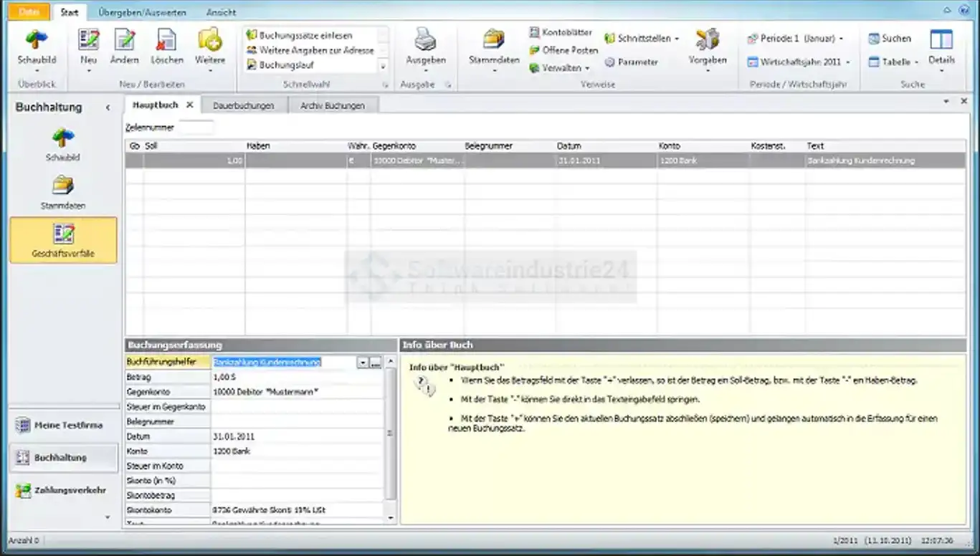Select Geschäftsvorfälle in the left sidebar
Image resolution: width=980 pixels, height=556 pixels.
point(63,240)
